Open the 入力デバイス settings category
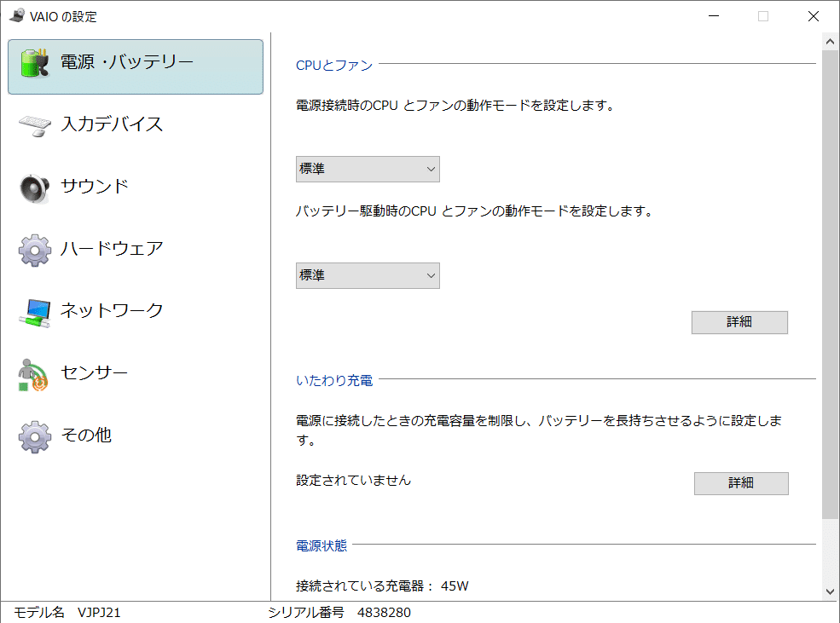Viewport: 840px width, 623px height. pyautogui.click(x=112, y=124)
